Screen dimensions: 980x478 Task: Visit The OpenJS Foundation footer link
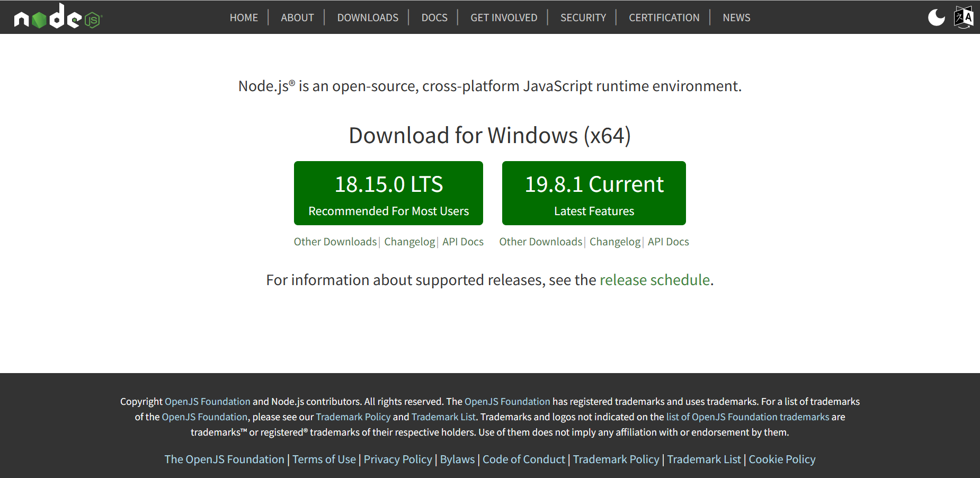click(225, 459)
